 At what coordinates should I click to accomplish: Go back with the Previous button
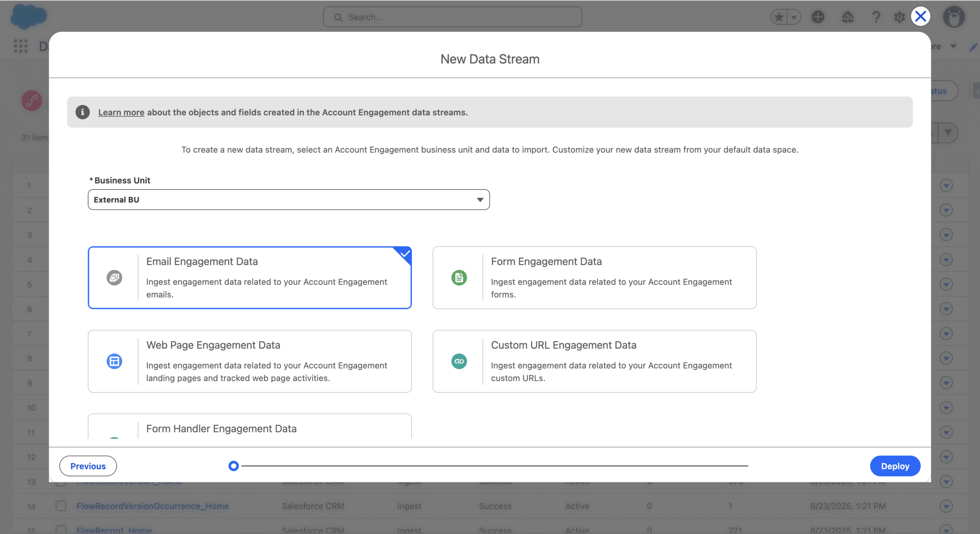point(88,466)
